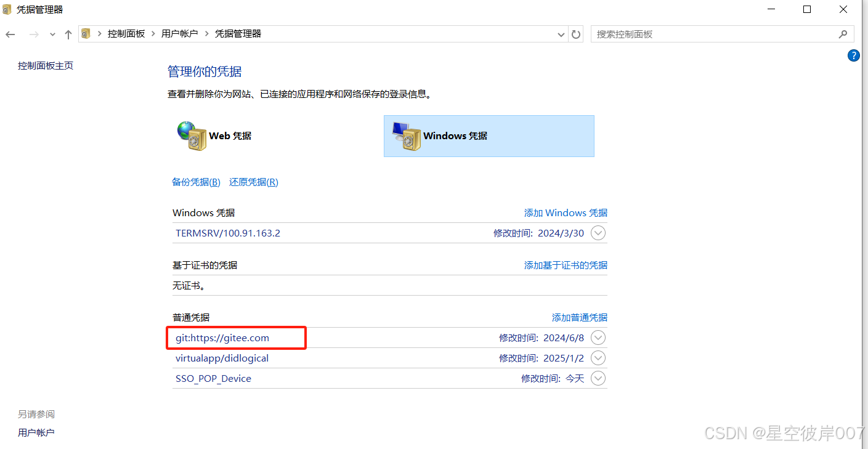Open Help via the question mark icon

(x=853, y=55)
